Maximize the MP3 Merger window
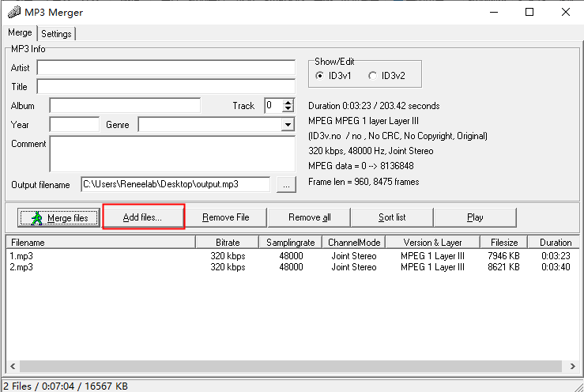 pos(529,13)
